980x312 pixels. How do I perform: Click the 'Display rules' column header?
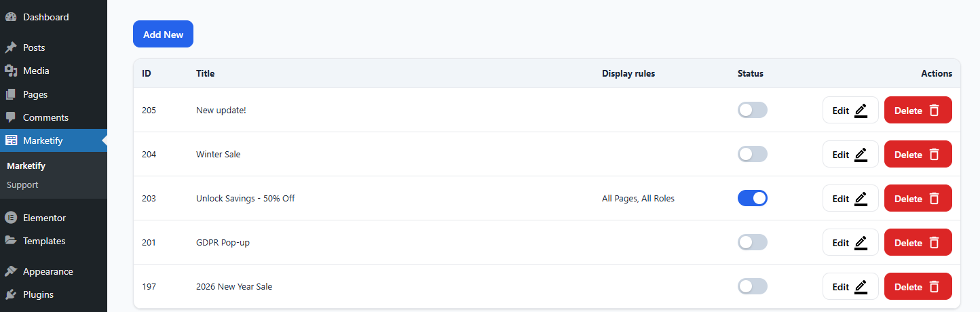pyautogui.click(x=628, y=73)
